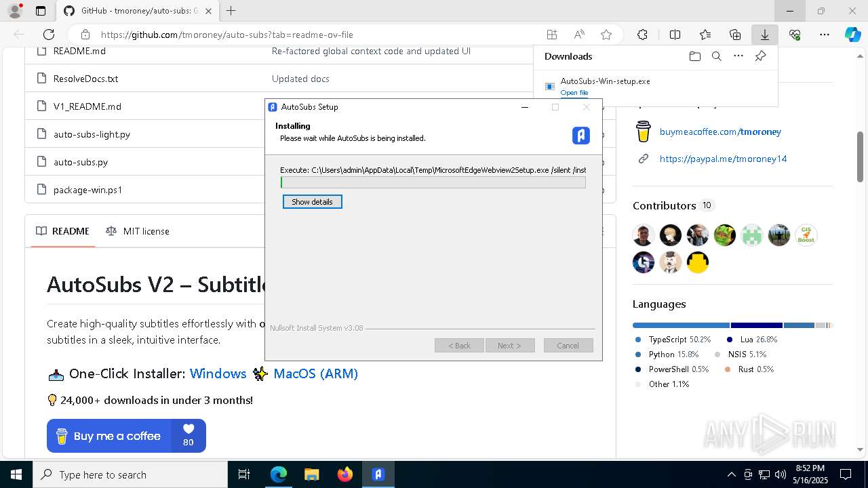Close the GitHub auto-subs tab
868x488 pixels.
(x=209, y=11)
